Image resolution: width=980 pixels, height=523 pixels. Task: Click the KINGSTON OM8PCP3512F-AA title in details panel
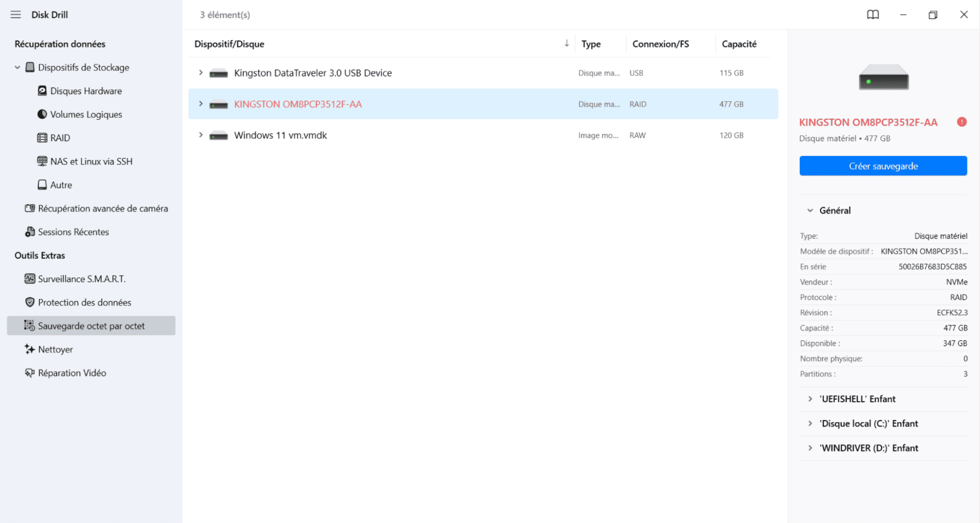click(x=868, y=122)
